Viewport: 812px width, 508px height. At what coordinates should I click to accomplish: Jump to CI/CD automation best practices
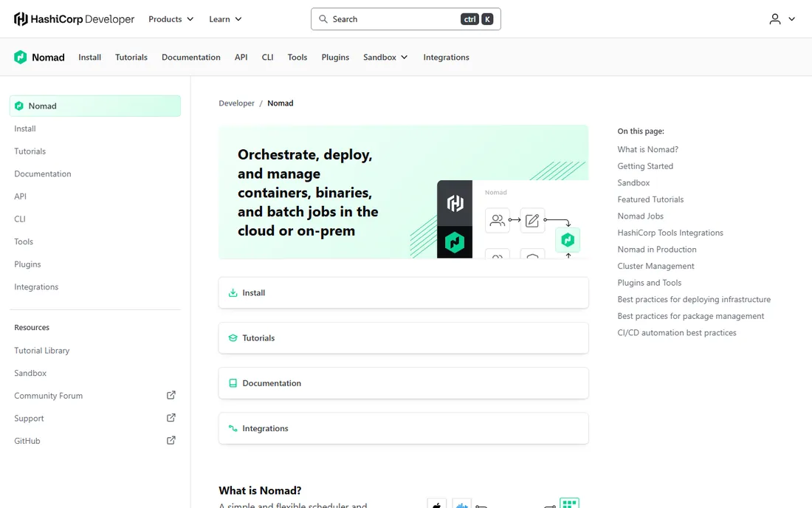[x=677, y=332]
